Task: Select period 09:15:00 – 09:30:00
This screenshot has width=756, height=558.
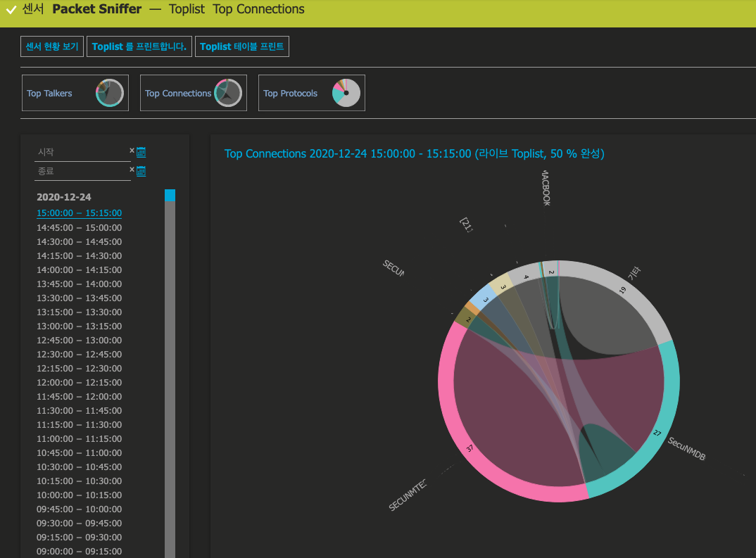Action: 79,537
